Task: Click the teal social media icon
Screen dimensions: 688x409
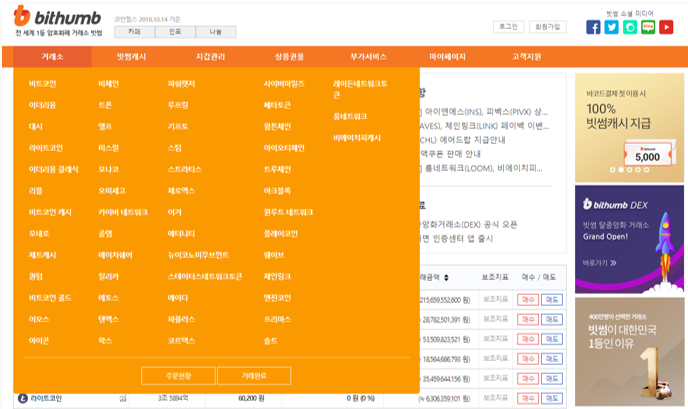Action: [x=630, y=27]
